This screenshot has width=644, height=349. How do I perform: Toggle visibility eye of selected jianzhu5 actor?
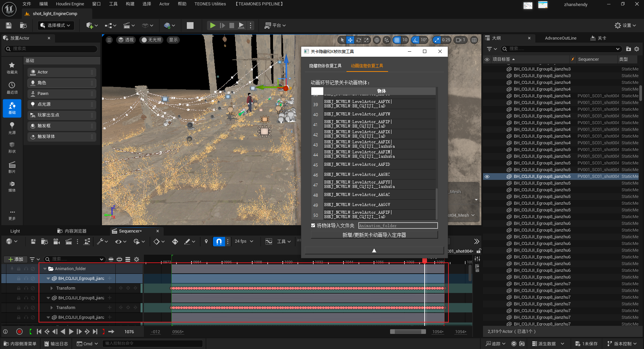click(x=487, y=177)
